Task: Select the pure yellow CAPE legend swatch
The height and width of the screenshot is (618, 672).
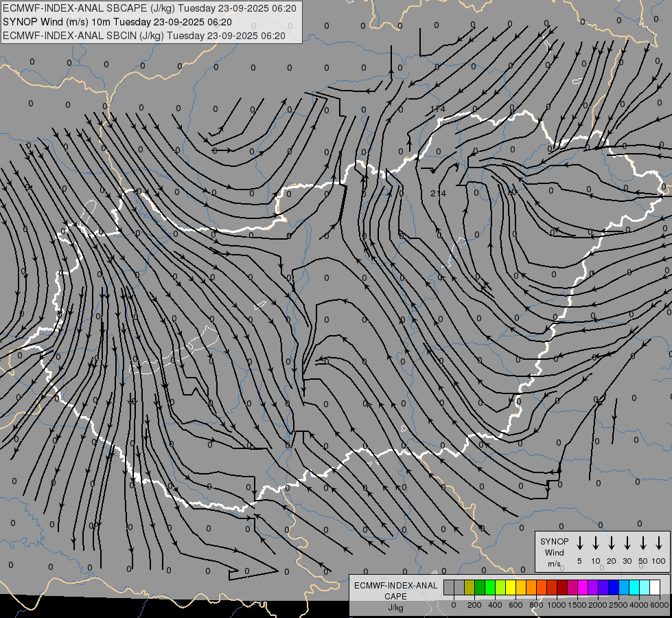Action: point(511,587)
